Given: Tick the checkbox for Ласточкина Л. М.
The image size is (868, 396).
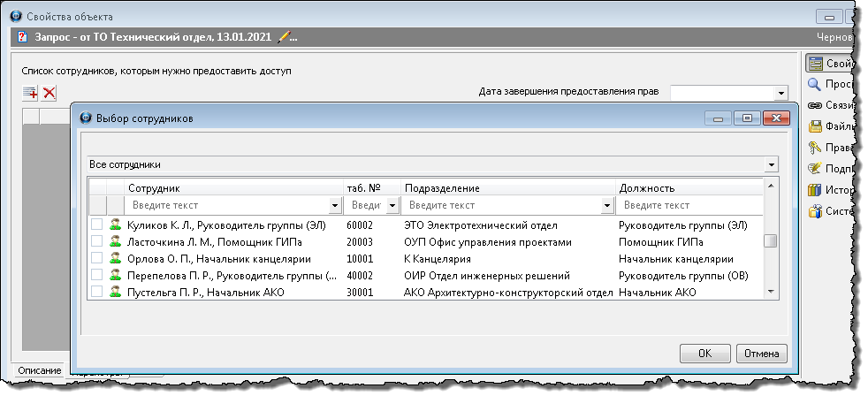Looking at the screenshot, I should (x=97, y=242).
